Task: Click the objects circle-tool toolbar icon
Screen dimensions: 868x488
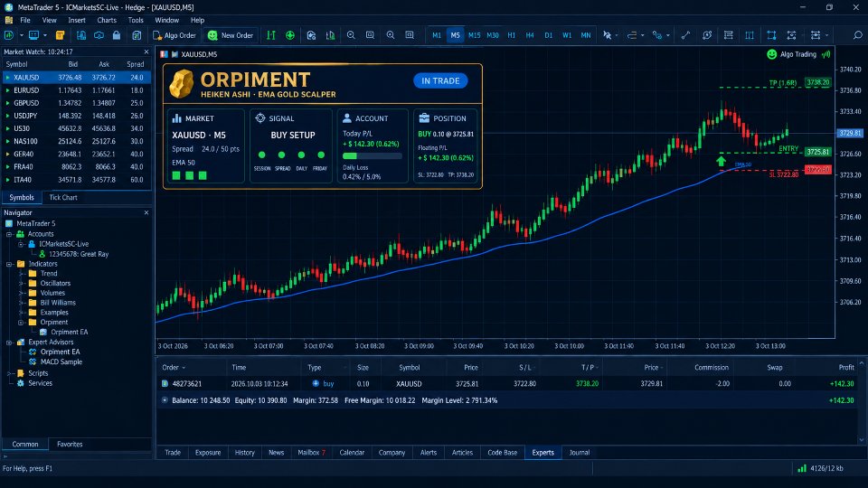Action: [707, 35]
